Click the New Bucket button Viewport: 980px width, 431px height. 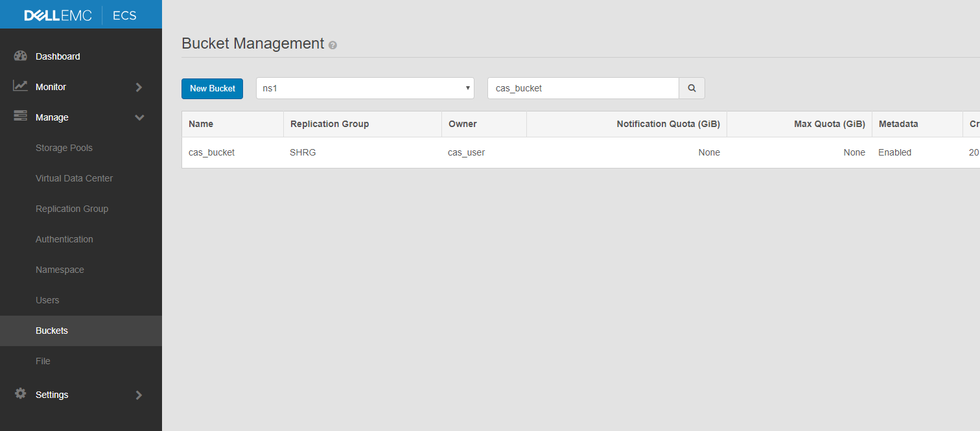(x=212, y=88)
